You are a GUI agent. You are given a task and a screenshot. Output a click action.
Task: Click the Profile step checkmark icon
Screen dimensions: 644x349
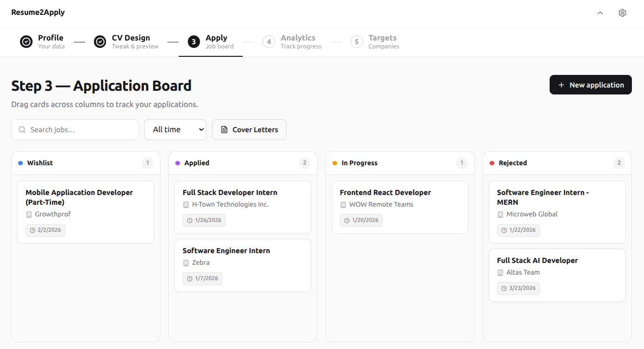tap(26, 41)
